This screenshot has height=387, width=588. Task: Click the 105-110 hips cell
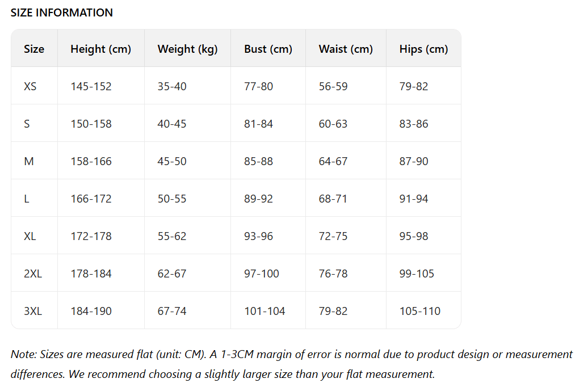(x=419, y=311)
